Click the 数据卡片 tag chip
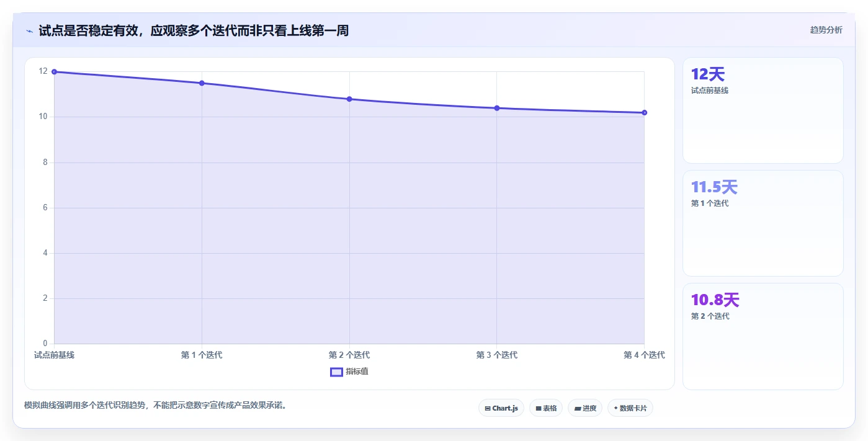Screen dimensions: 868x441 pyautogui.click(x=630, y=408)
